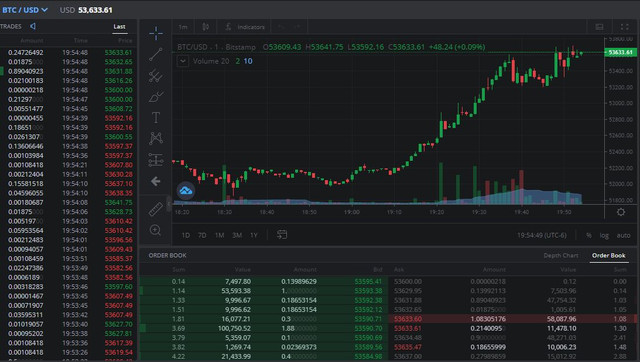Switch to the Depth Chart tab

561,255
